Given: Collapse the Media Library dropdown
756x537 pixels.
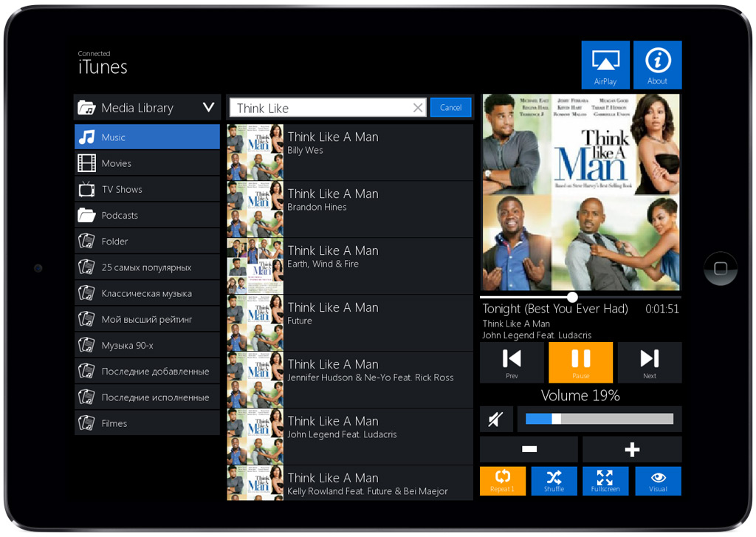Looking at the screenshot, I should point(208,108).
